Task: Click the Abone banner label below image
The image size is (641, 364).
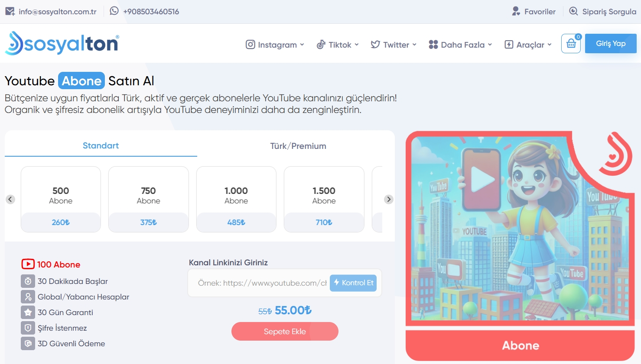Action: [521, 345]
